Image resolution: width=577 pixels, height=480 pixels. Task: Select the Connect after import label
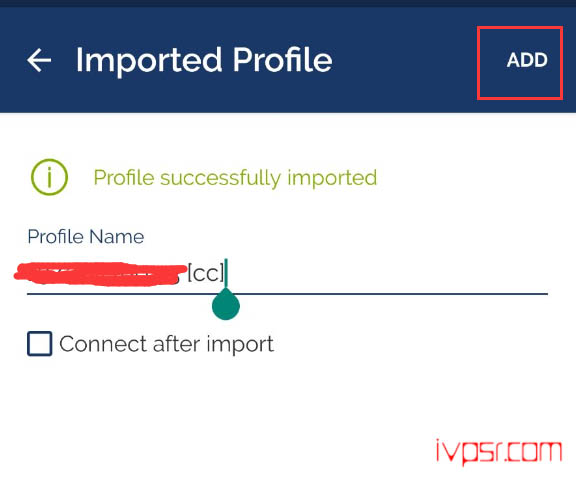tap(166, 344)
